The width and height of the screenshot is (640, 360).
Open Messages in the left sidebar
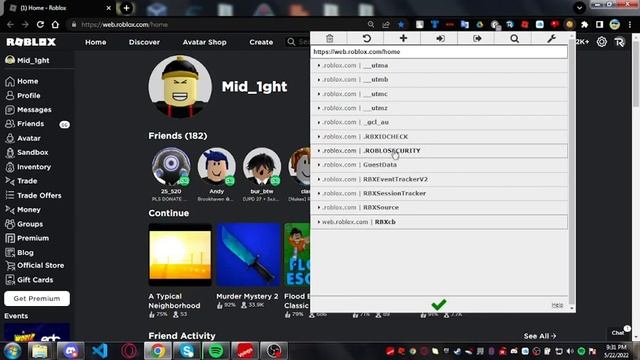[x=29, y=110]
